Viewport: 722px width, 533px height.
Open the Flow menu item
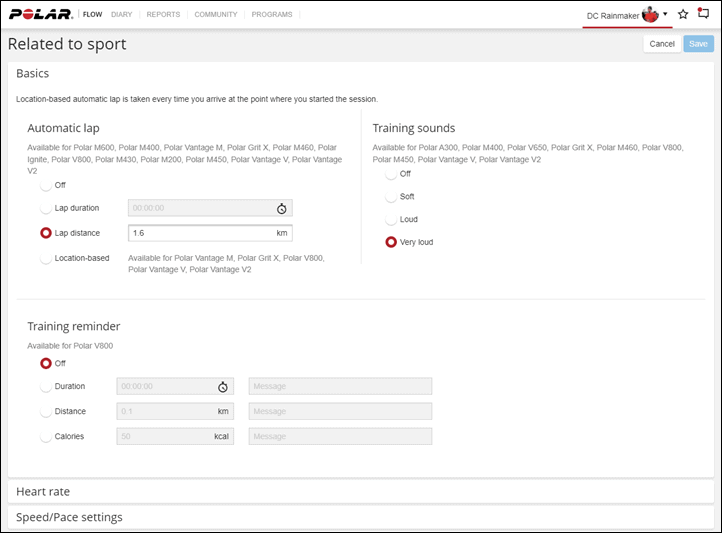coord(93,14)
